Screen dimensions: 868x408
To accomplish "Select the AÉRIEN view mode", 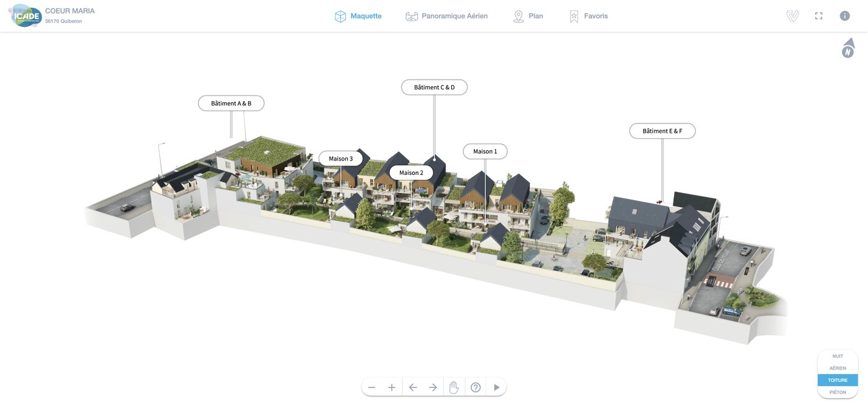I will pos(838,368).
